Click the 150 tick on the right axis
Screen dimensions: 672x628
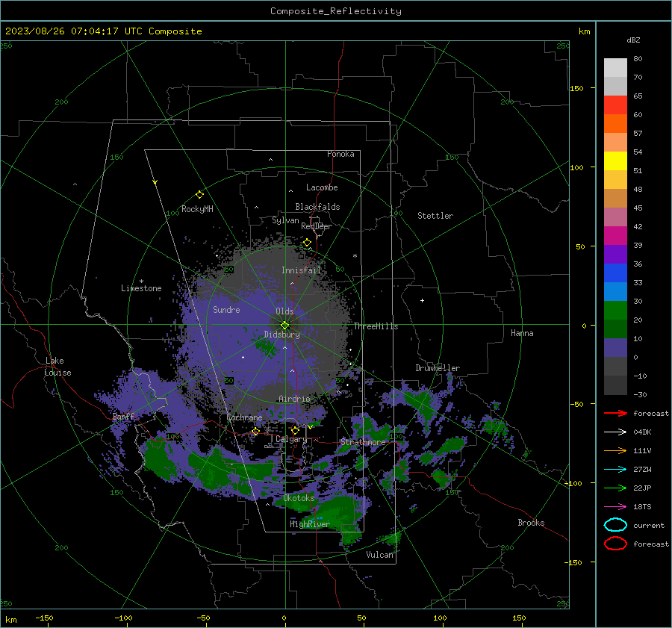point(577,88)
